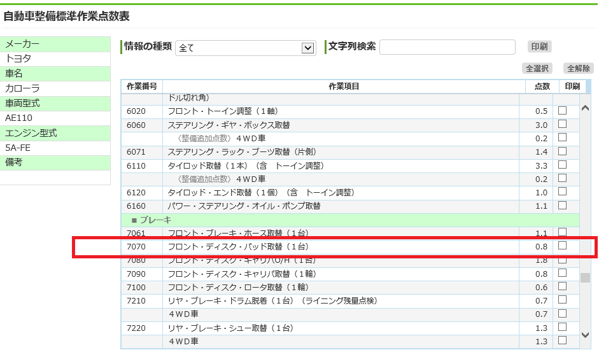
Task: Click フロント・ディスク・パッド取替（１台） item text
Action: [238, 246]
